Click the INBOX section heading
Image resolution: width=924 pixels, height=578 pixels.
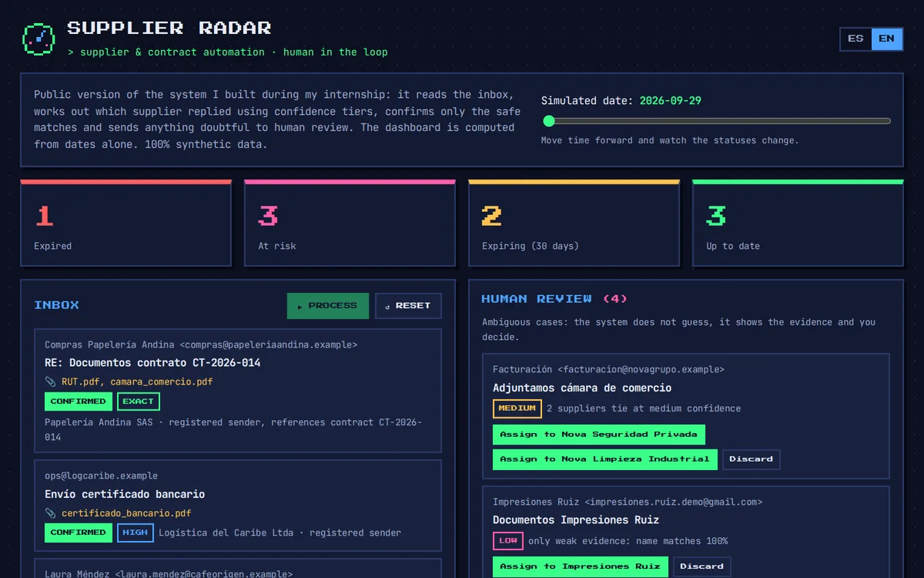tap(56, 305)
